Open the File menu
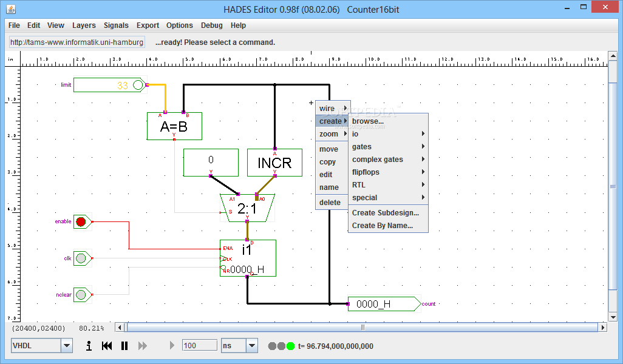 click(14, 25)
